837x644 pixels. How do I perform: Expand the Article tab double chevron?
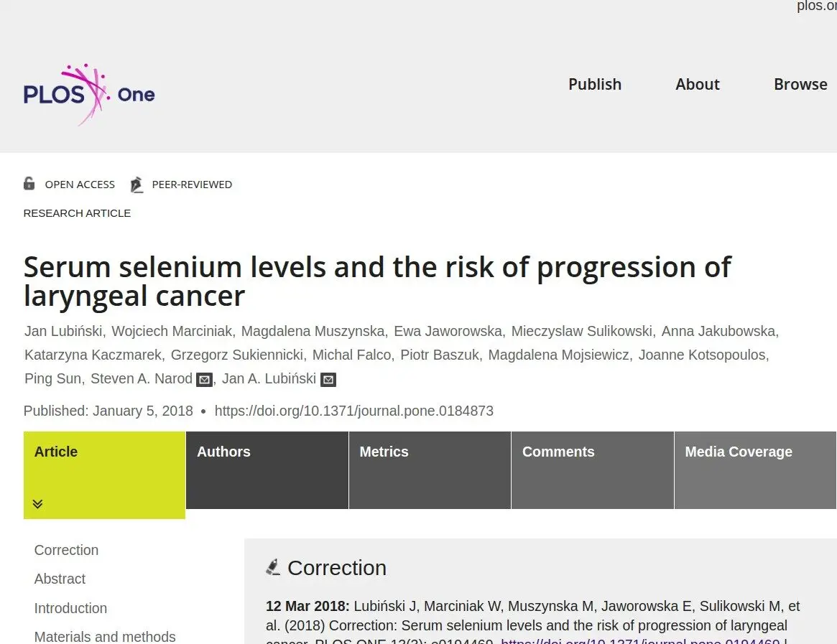[37, 504]
